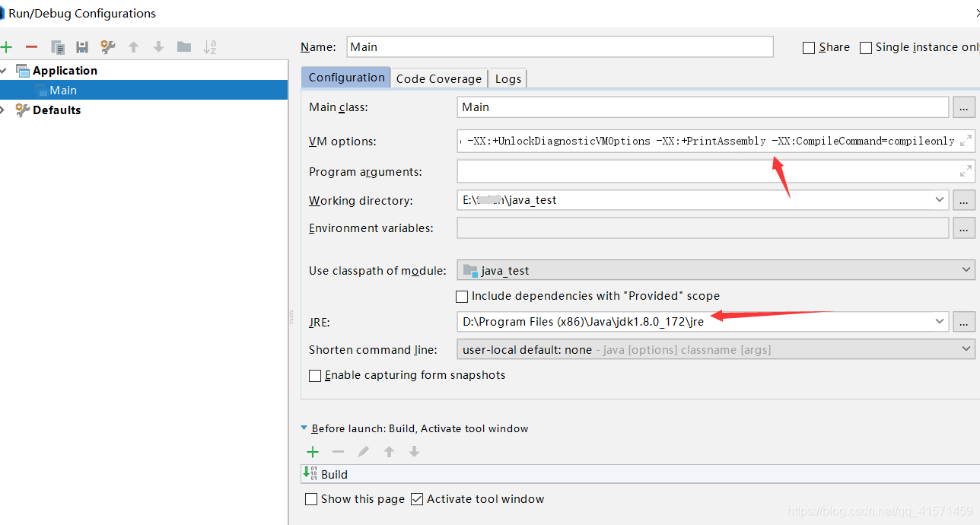980x525 pixels.
Task: Click the red Remove Configuration minus icon
Action: [31, 47]
